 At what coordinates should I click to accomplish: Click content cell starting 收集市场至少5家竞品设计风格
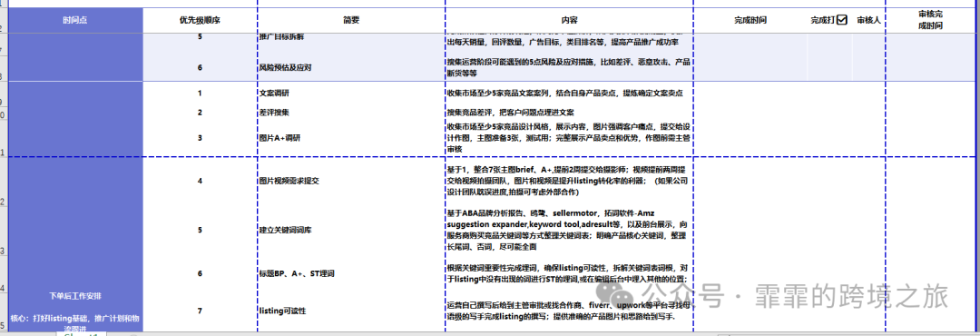[x=569, y=138]
